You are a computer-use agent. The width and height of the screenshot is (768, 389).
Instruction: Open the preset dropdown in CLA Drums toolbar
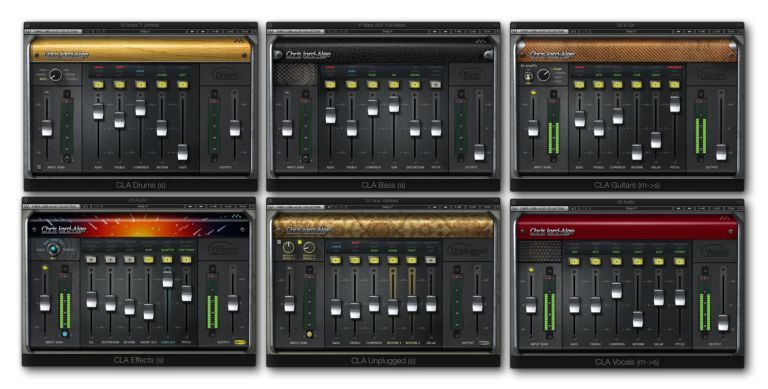point(144,31)
